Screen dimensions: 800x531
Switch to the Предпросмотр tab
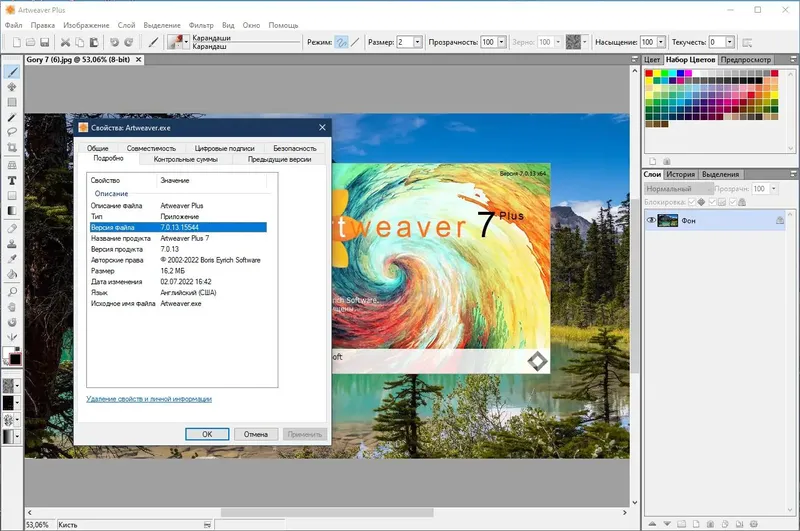pos(745,60)
